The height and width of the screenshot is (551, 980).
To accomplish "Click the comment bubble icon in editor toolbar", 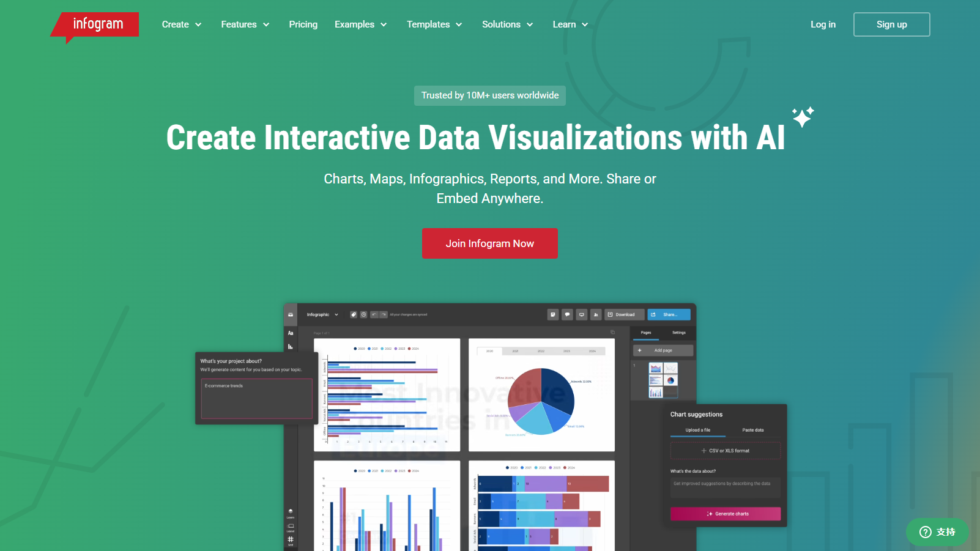I will click(567, 314).
